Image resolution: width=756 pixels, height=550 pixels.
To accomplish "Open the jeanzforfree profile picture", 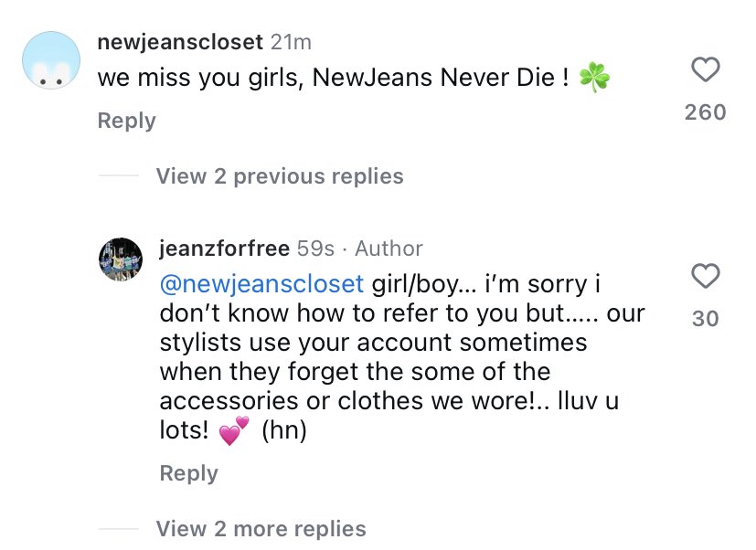I will [x=121, y=261].
